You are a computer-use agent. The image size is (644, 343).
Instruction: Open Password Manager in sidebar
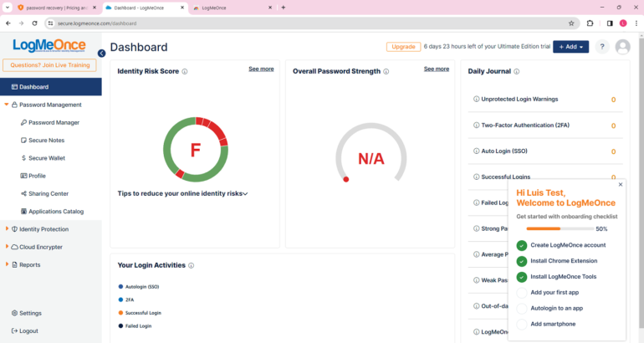[x=54, y=123]
